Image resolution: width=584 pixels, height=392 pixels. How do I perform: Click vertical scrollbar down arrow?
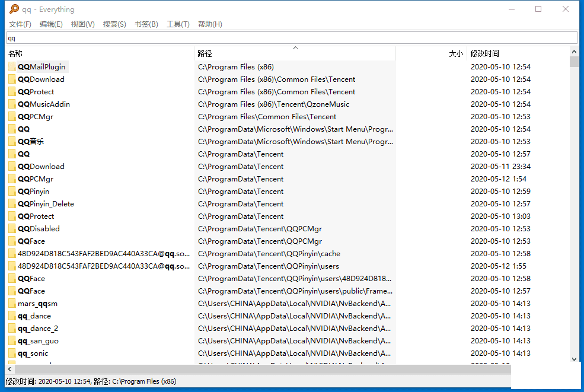point(574,359)
